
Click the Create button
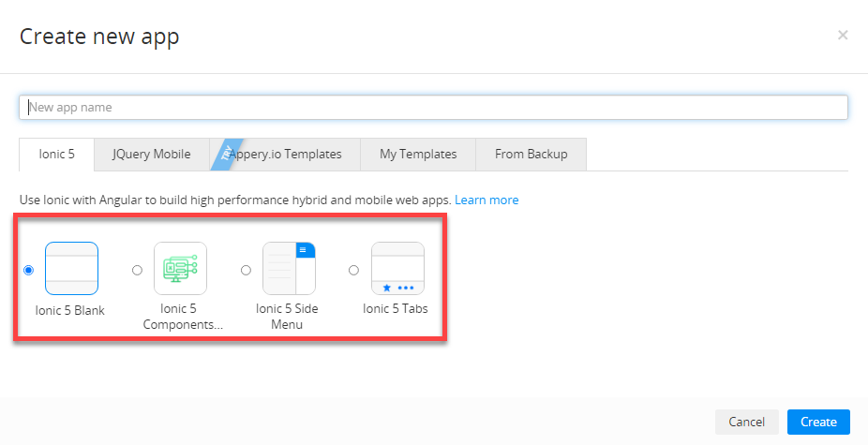click(x=818, y=422)
